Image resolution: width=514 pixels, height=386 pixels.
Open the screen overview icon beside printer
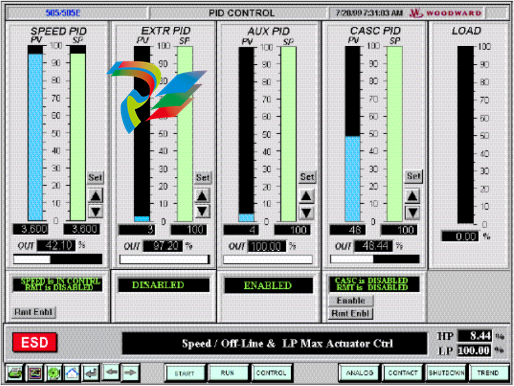[34, 373]
